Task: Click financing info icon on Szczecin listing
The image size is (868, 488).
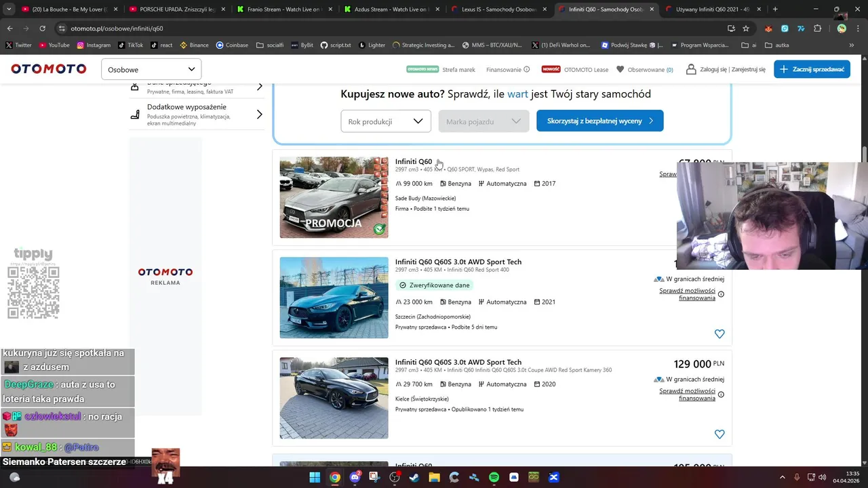Action: (721, 294)
